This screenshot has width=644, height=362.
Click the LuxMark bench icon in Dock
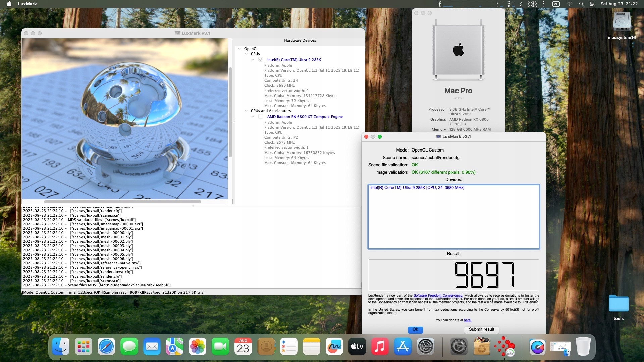[x=504, y=346]
